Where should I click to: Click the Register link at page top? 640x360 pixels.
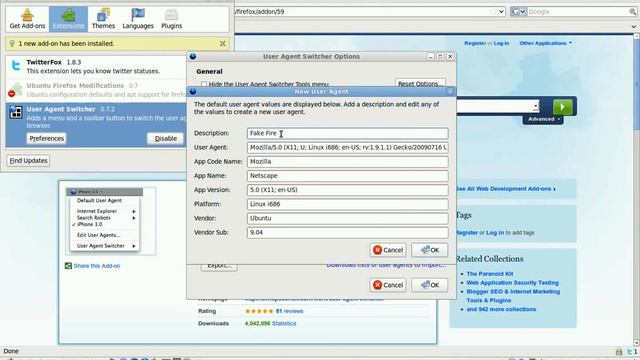pos(475,43)
